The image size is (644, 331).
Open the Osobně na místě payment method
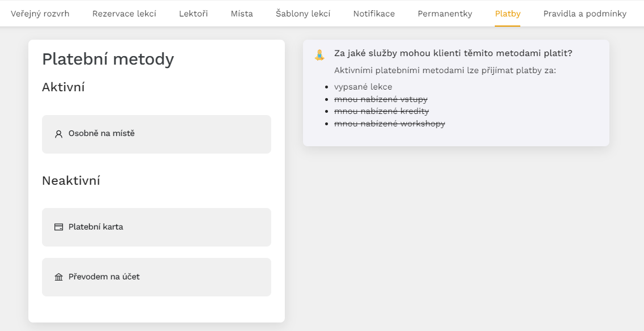pyautogui.click(x=157, y=134)
